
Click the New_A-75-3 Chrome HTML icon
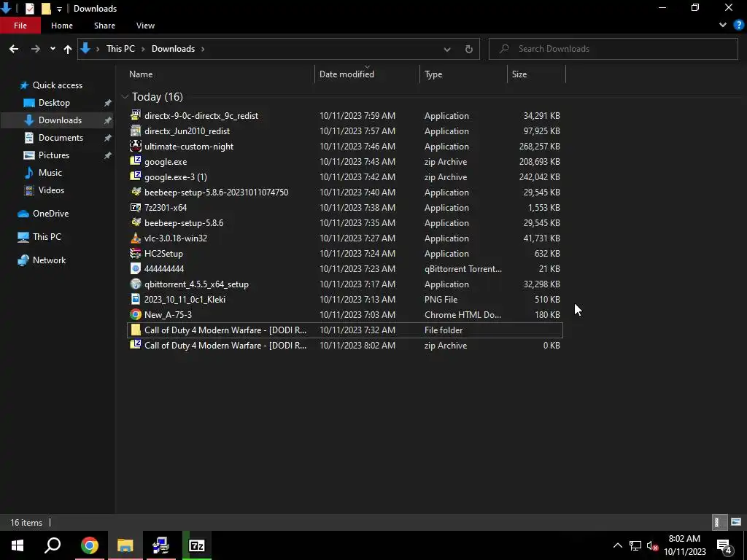point(136,314)
